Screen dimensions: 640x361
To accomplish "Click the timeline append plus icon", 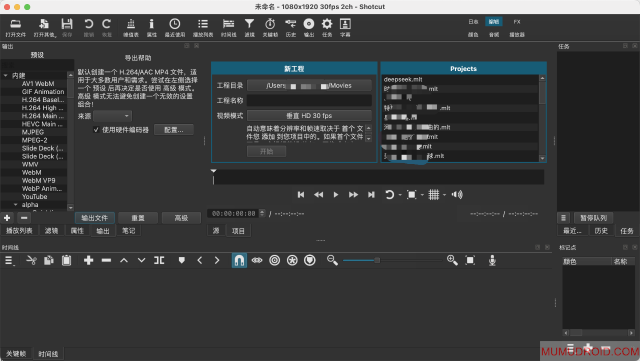I will 88,260.
